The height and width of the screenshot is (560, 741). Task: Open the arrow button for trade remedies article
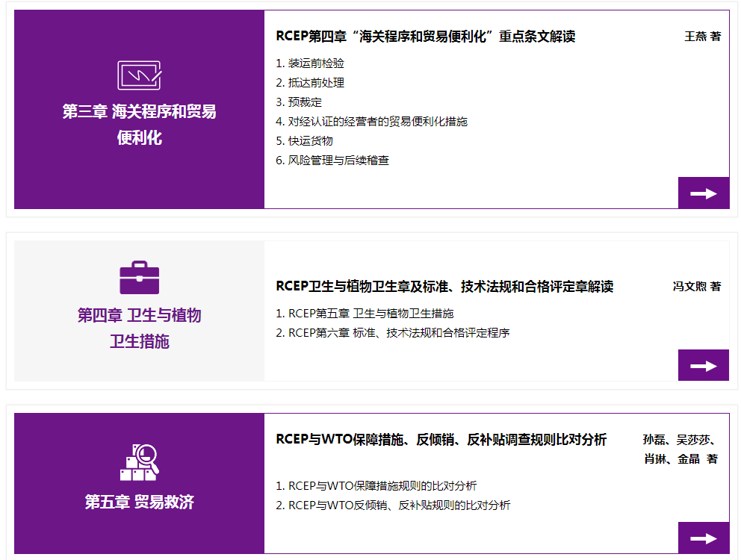[x=703, y=538]
